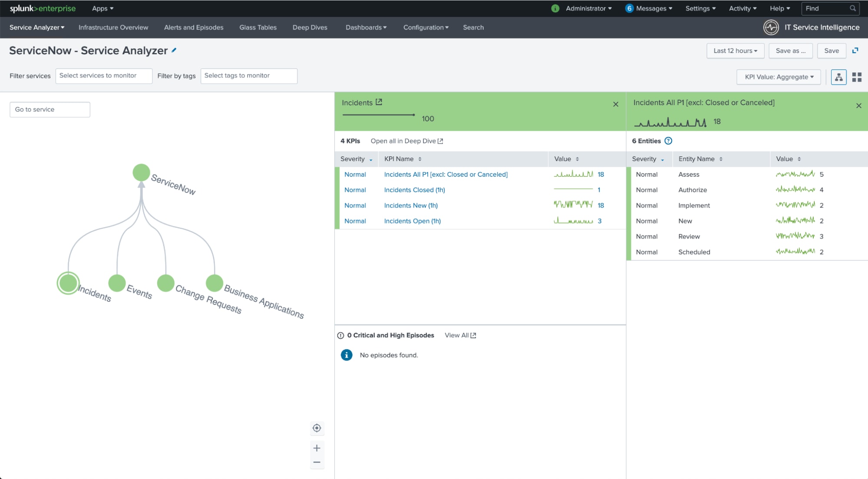Screen dimensions: 868x479
Task: Click the splunk>enterprise logo
Action: (x=43, y=8)
